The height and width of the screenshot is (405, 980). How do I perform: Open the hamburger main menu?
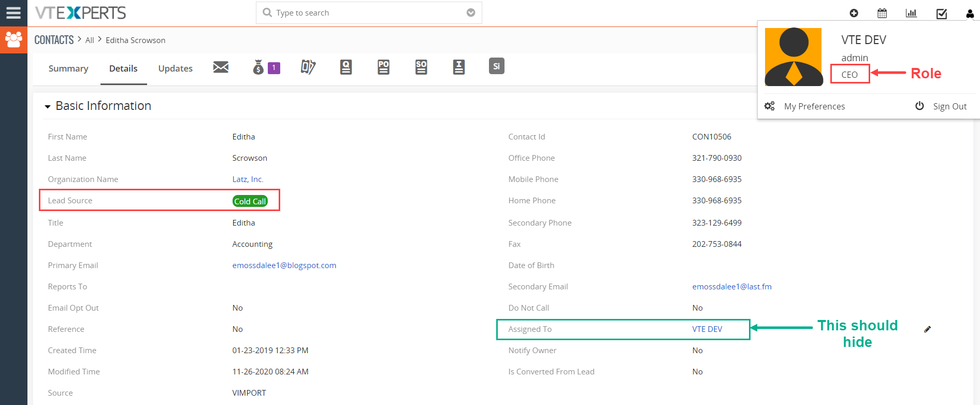13,13
